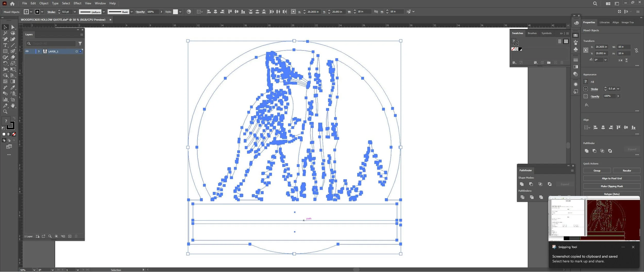Image resolution: width=644 pixels, height=272 pixels.
Task: Choose the Lasso tool
Action: pos(13,33)
